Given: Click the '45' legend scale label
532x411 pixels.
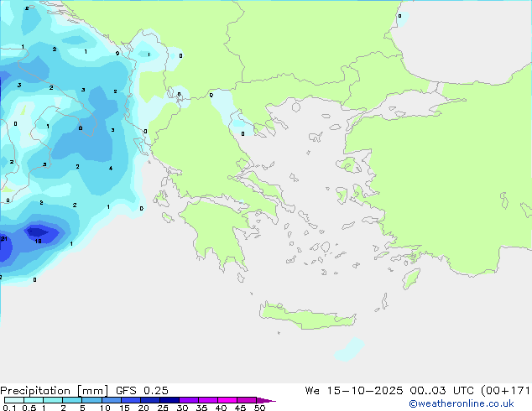Looking at the screenshot, I should (x=240, y=408).
